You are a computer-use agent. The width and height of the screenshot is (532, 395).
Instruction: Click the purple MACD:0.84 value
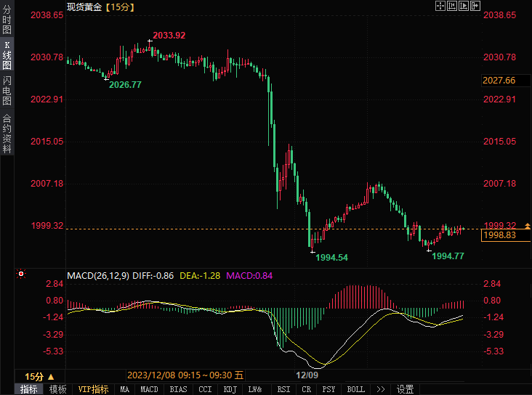(249, 276)
